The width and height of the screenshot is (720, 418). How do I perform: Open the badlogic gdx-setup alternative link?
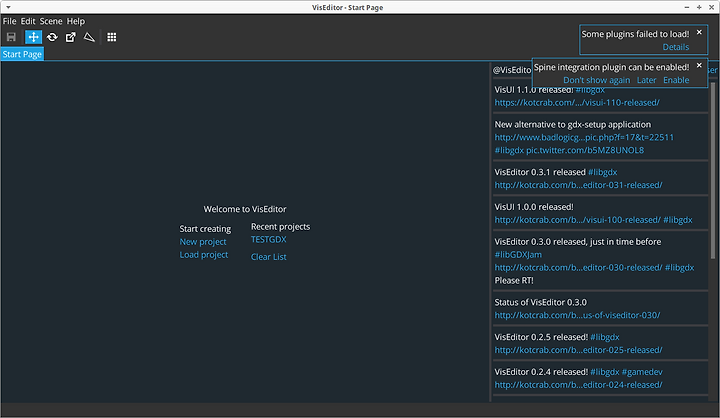(x=584, y=137)
